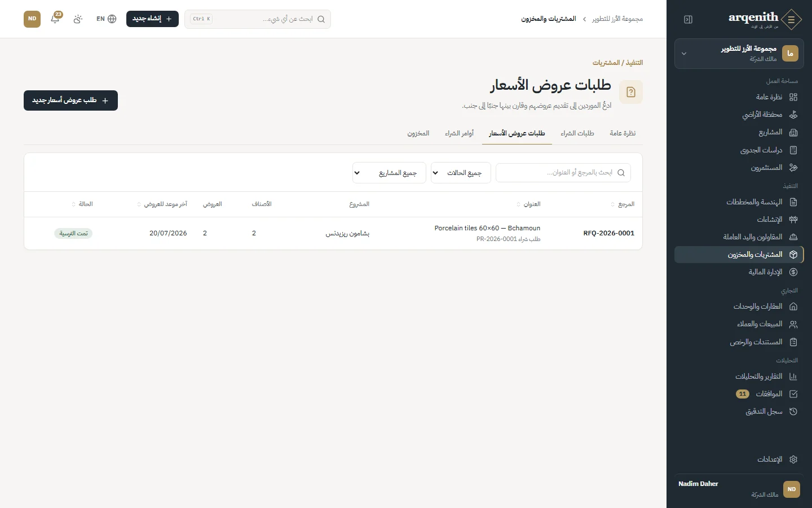Open الإعدادات settings in sidebar
This screenshot has width=812, height=508.
pos(739,459)
